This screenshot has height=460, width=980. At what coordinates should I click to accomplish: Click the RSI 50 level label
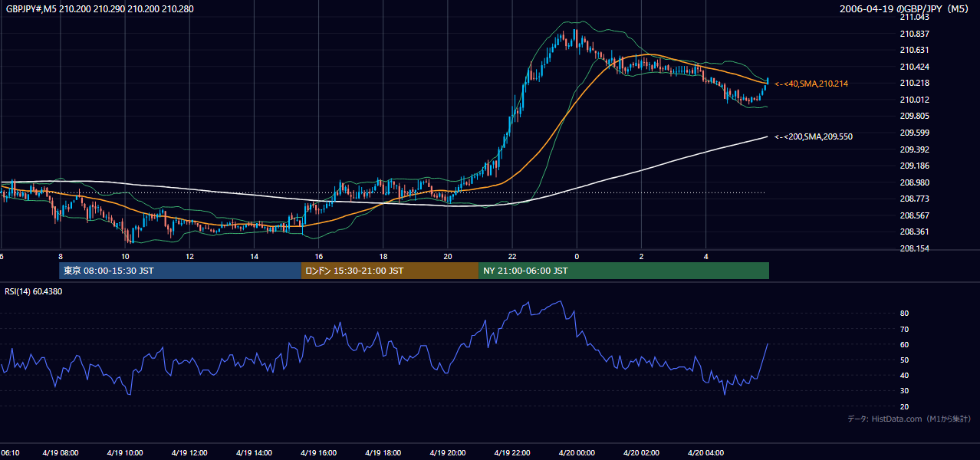coord(905,360)
